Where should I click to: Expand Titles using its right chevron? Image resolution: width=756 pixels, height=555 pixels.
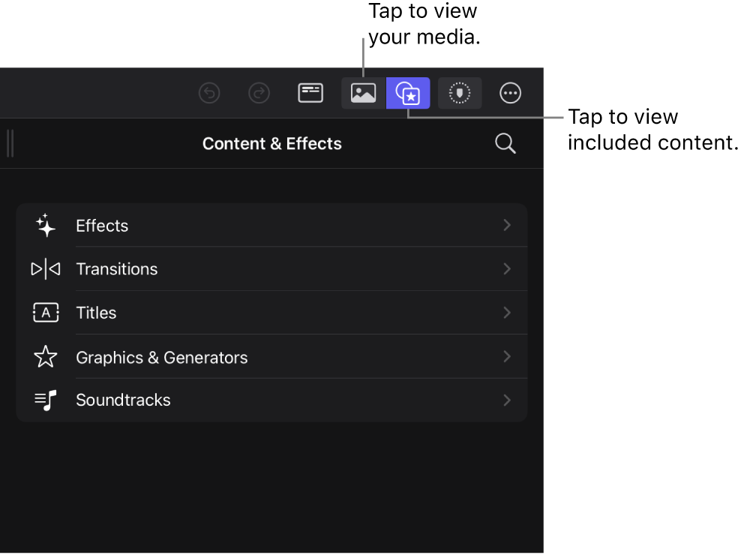[x=507, y=312]
